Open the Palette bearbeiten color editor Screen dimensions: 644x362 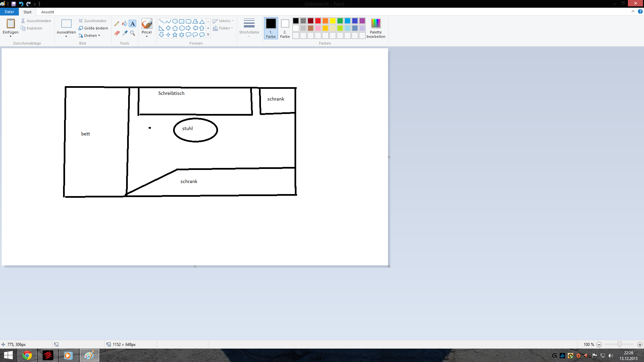click(376, 28)
